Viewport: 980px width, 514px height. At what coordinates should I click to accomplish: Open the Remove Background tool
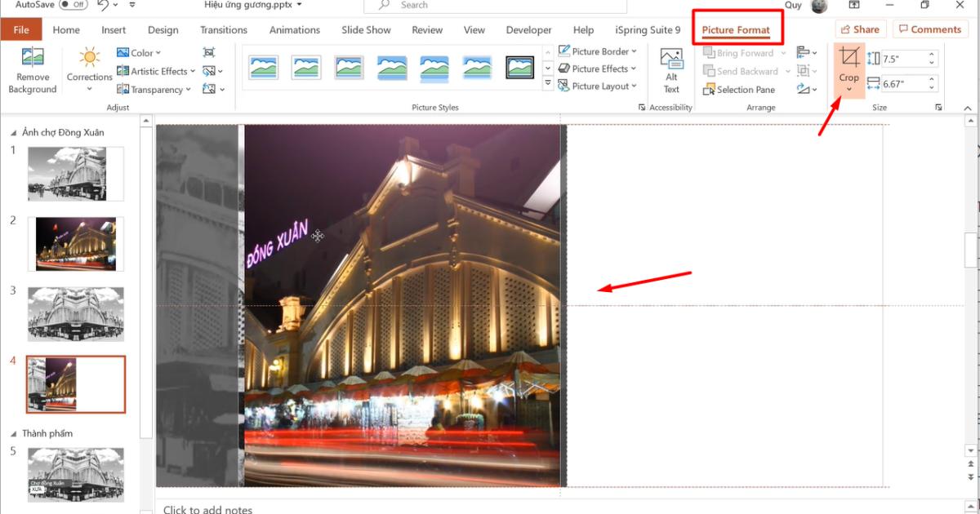pos(32,70)
